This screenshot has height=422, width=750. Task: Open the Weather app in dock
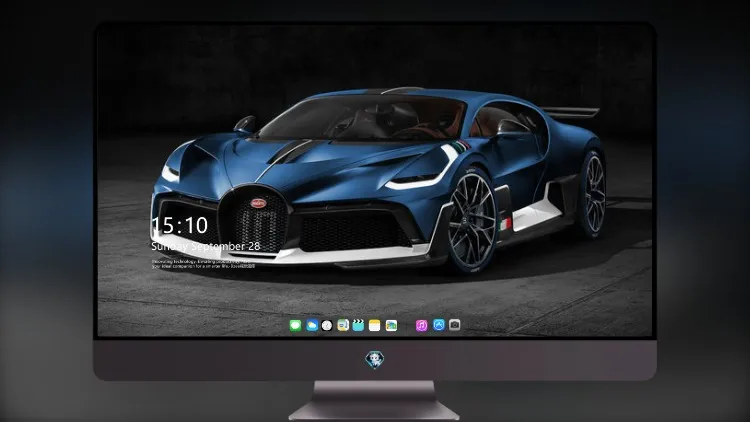click(312, 325)
